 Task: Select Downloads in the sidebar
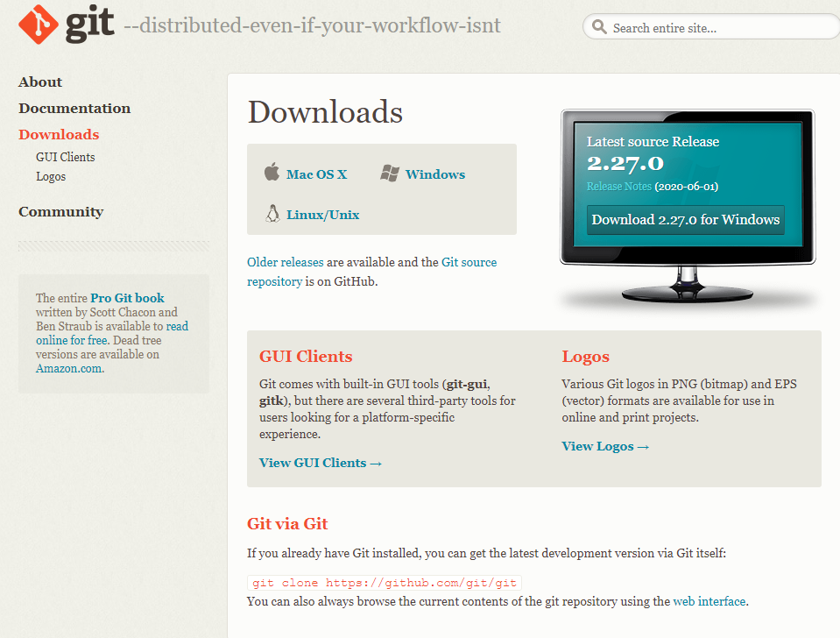click(x=59, y=135)
